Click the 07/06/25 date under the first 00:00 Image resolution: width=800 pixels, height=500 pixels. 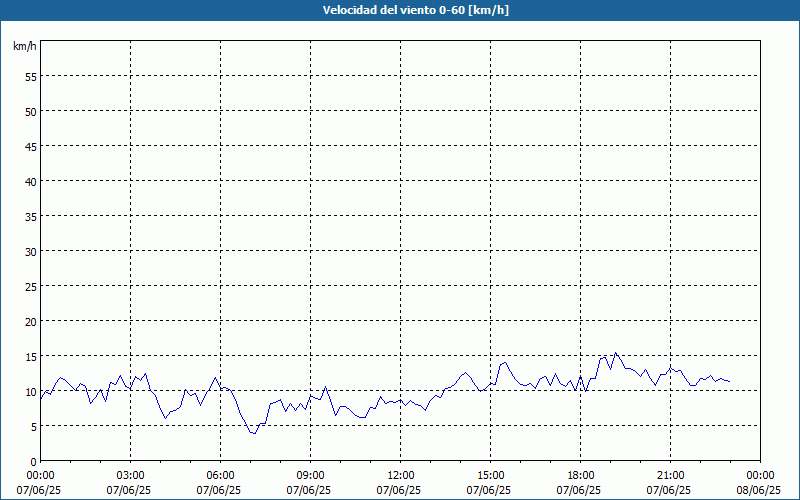coord(38,490)
